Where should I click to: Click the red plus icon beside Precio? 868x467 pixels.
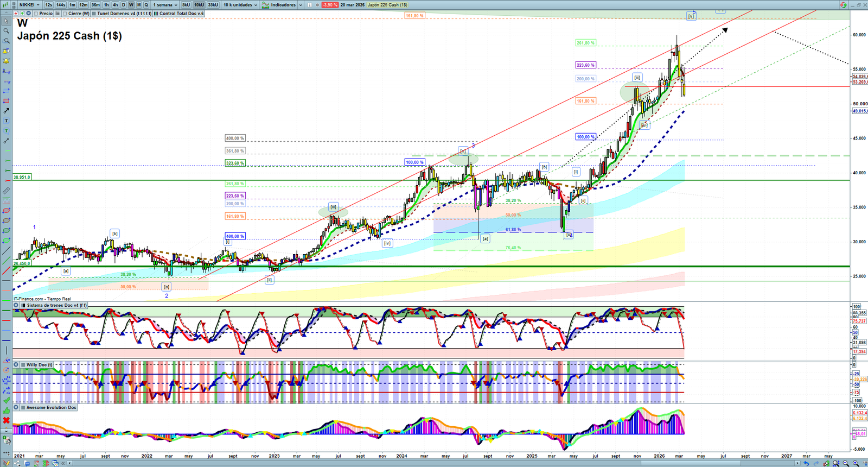16,14
